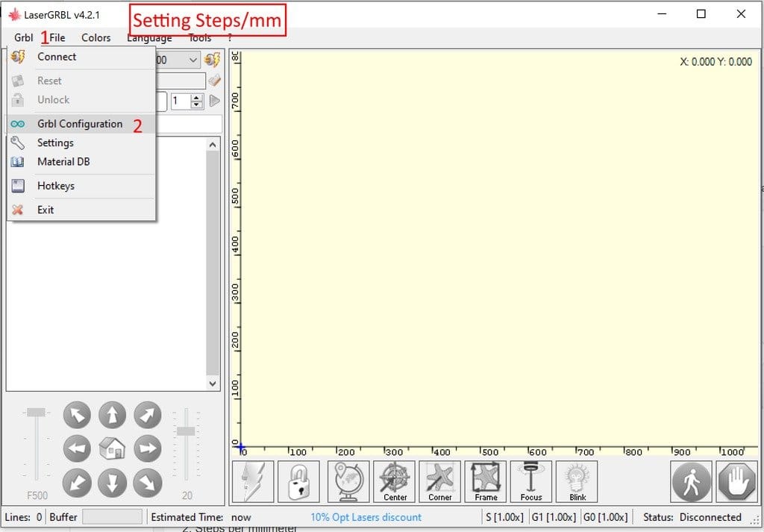Click the Lines: 0 counter

[23, 517]
